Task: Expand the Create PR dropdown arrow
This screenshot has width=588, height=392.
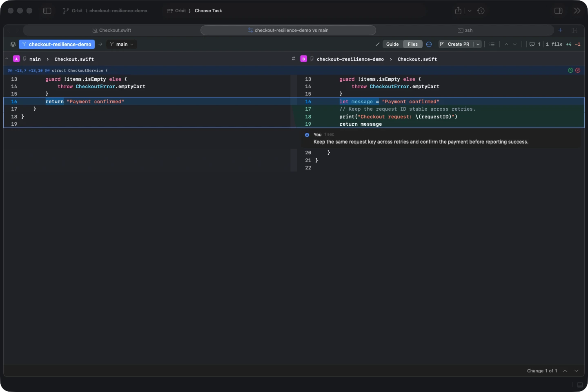Action: coord(478,44)
